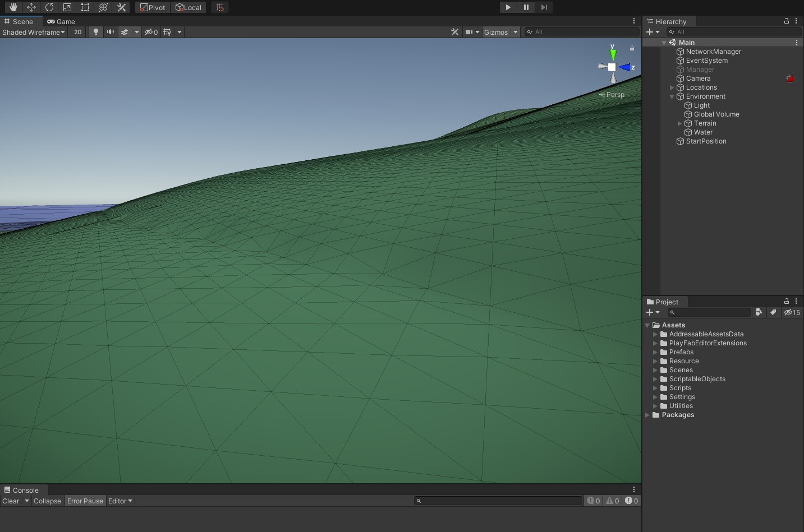Image resolution: width=804 pixels, height=532 pixels.
Task: Search by label in Project
Action: [x=773, y=312]
